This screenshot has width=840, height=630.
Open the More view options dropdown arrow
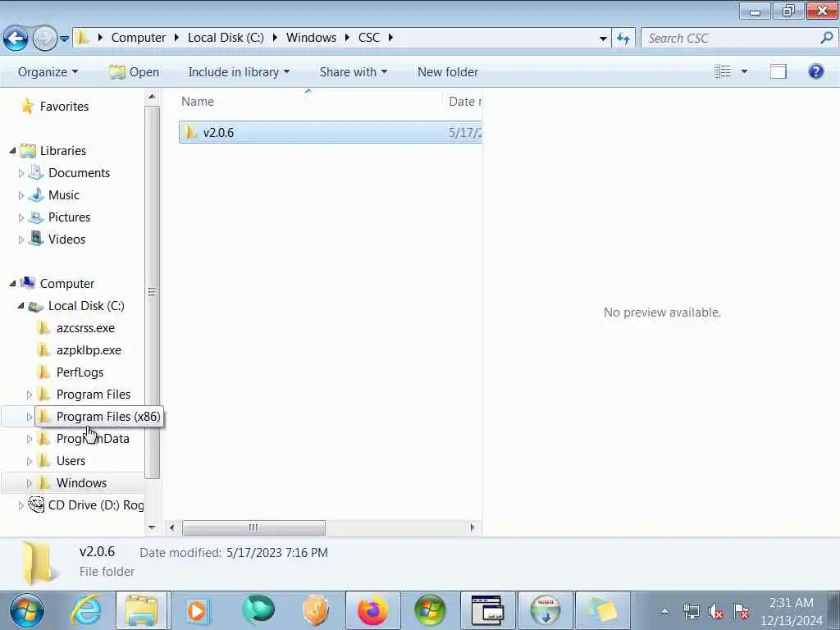[x=744, y=71]
